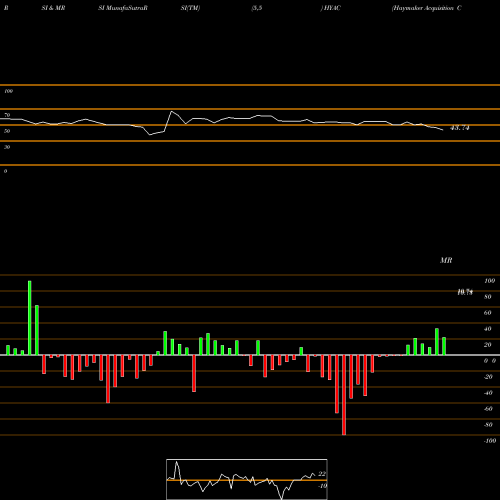The height and width of the screenshot is (500, 500).
Task: Click the '80' label on MR axis
Action: [x=488, y=297]
